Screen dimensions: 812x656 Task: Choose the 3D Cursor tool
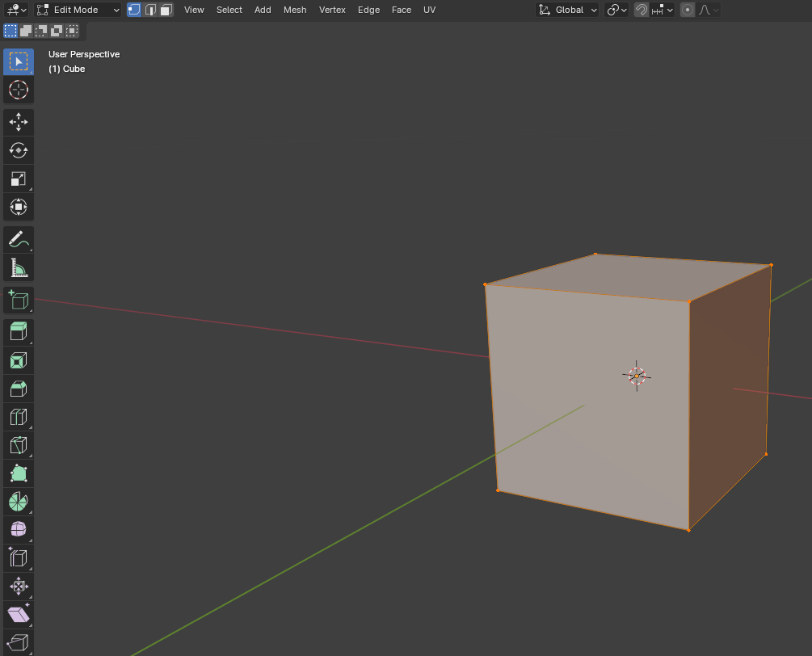pos(19,90)
